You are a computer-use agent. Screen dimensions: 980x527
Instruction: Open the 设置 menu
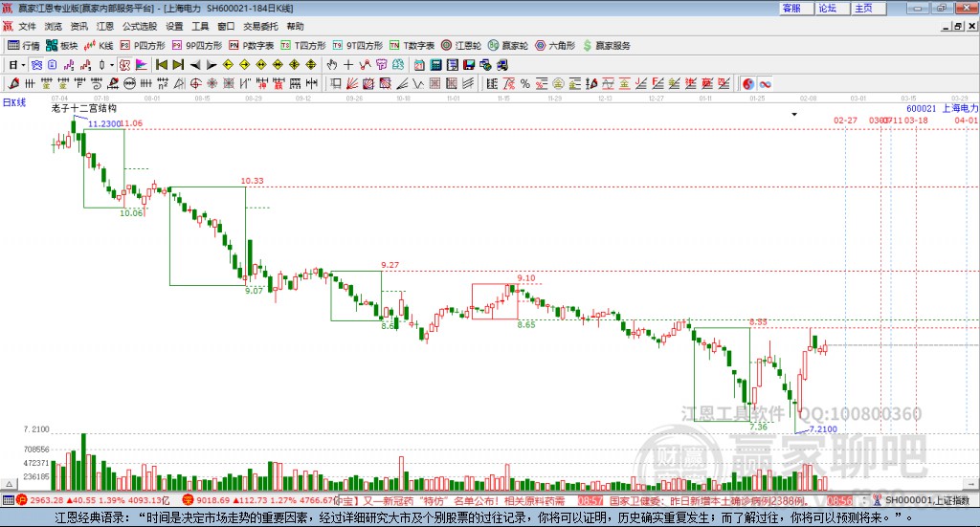[x=174, y=26]
